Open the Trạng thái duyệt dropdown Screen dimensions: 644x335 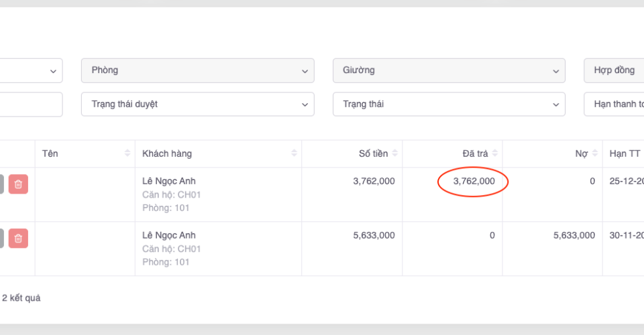197,104
